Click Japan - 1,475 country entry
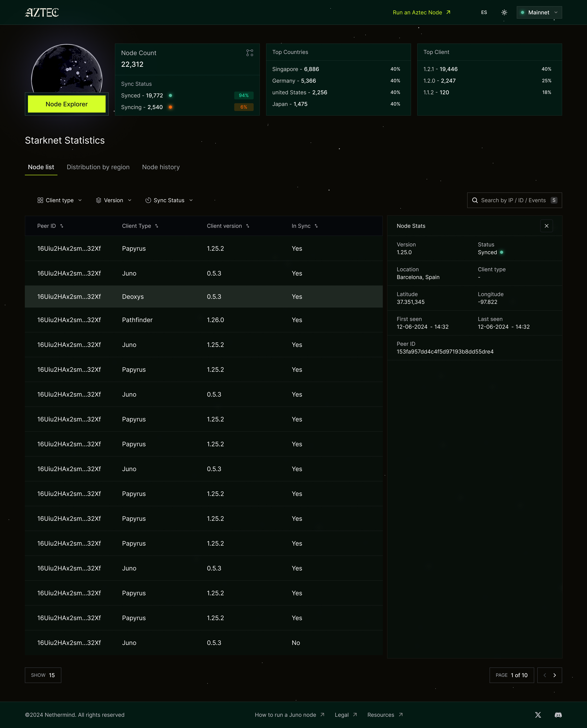587x728 pixels. point(290,104)
